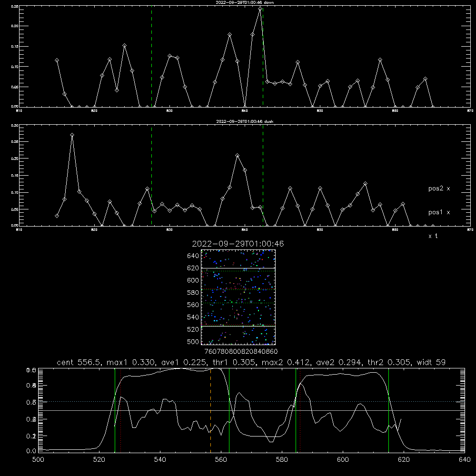Viewport: 476px width, 476px height.
Task: Click the 'x t' label
Action: coord(433,236)
